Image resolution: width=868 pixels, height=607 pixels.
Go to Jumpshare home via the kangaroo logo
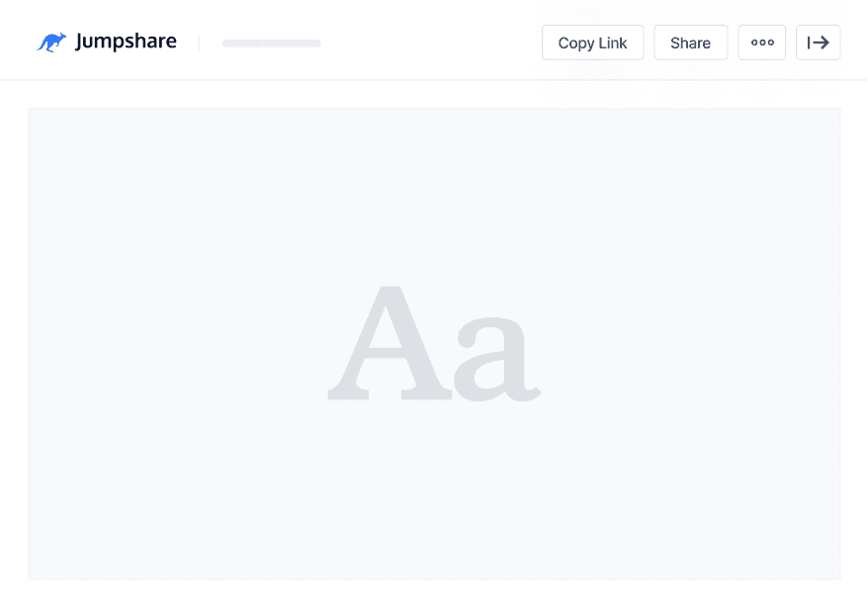click(x=51, y=43)
